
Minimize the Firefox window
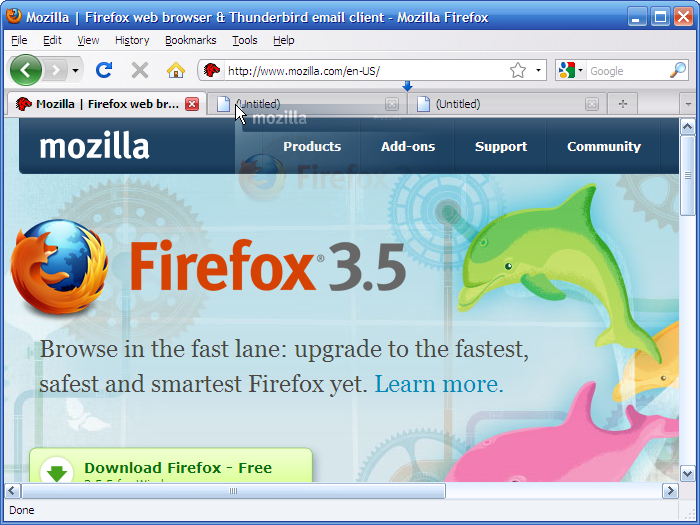click(x=637, y=17)
